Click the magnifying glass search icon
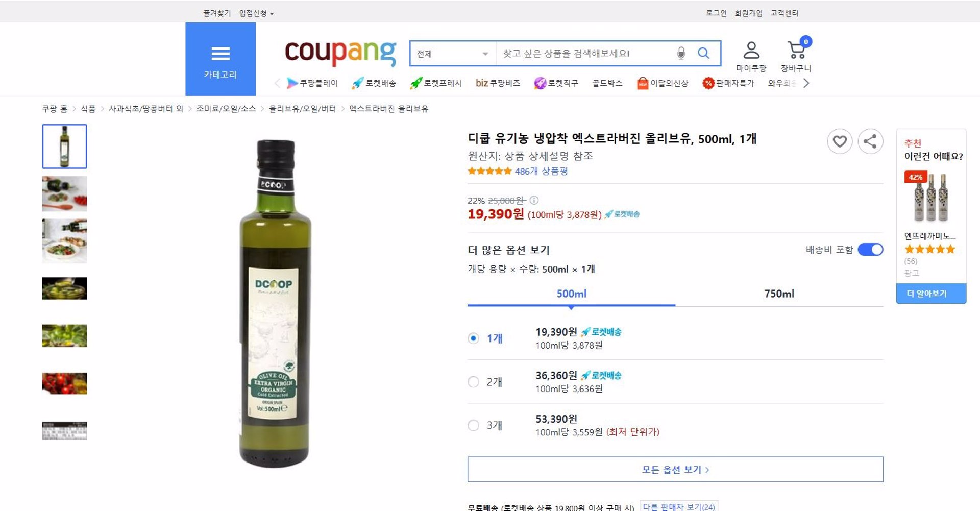 point(703,53)
